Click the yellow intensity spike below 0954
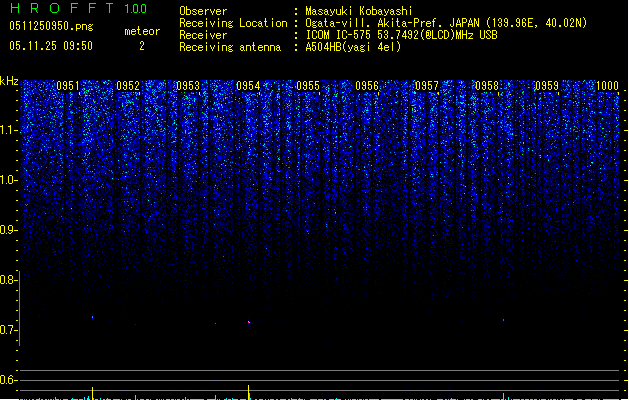629x400 pixels. [x=248, y=392]
